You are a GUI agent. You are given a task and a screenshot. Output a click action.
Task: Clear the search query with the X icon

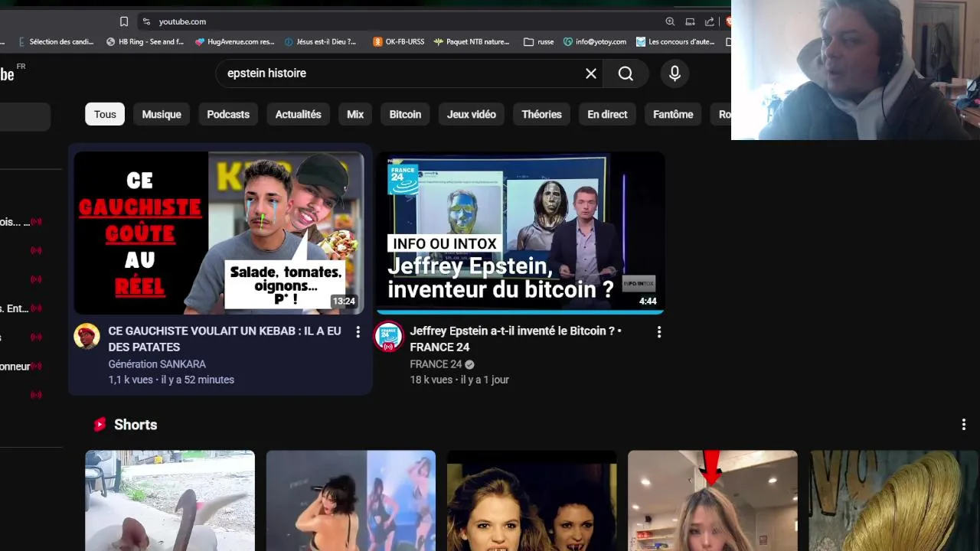tap(591, 73)
